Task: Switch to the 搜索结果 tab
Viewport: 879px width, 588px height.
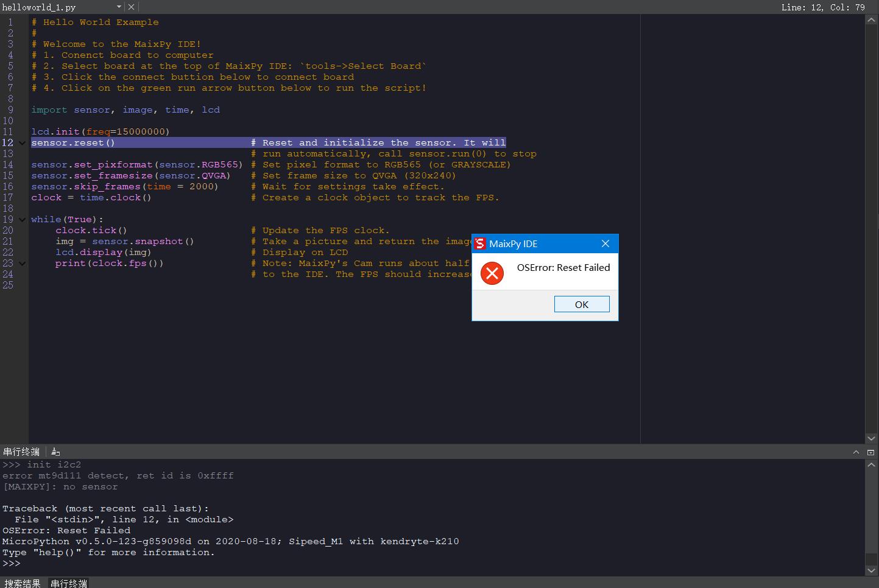Action: 23,583
